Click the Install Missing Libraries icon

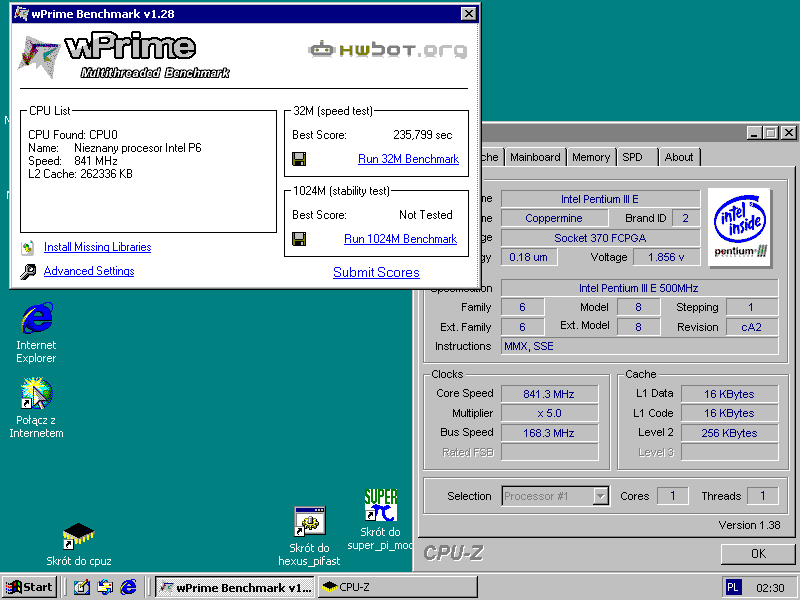(28, 248)
